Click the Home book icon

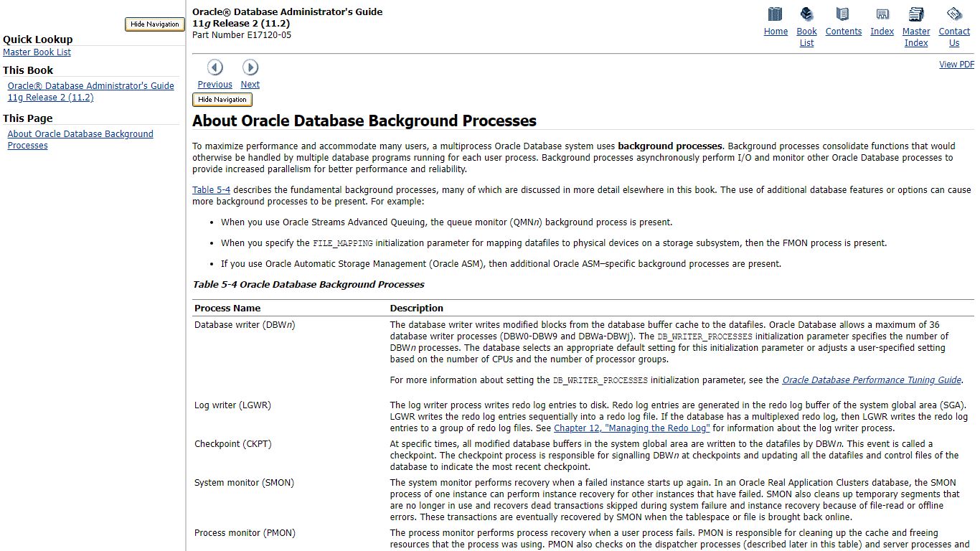click(x=776, y=14)
